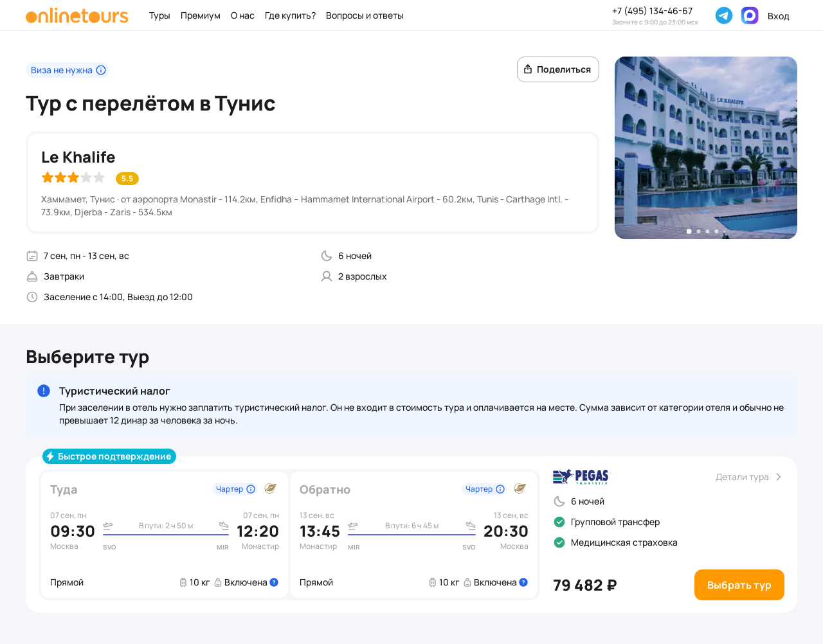
Task: Open the 'О нас' menu item
Action: 242,15
